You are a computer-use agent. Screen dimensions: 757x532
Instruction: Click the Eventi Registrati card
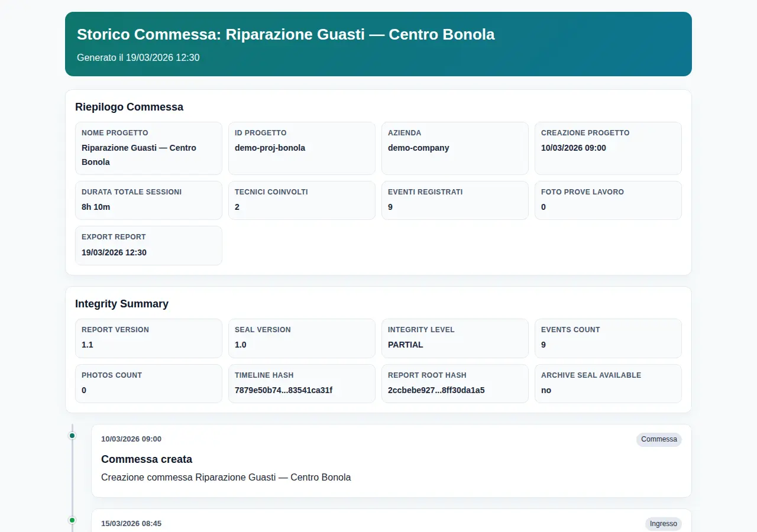[x=454, y=200]
